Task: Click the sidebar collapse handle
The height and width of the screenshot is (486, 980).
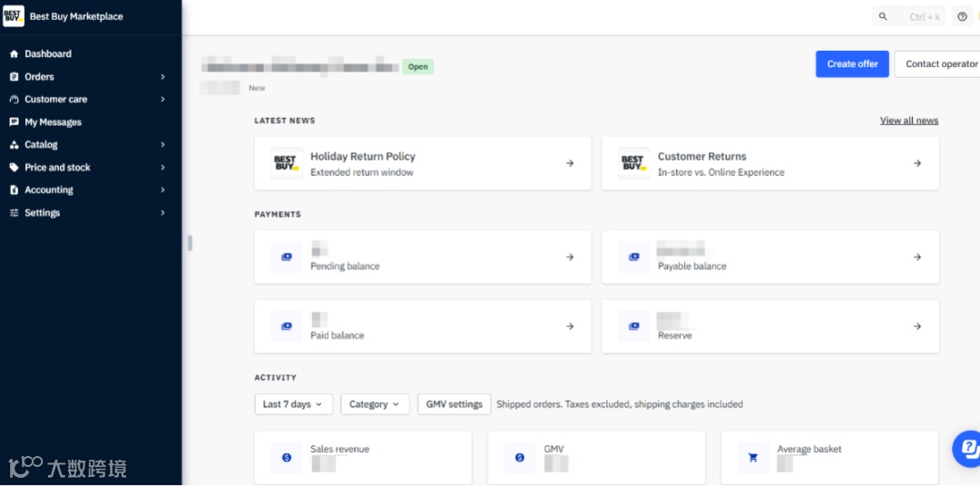Action: click(190, 243)
